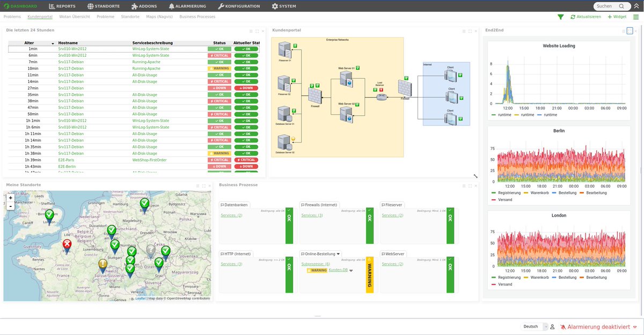Open host Srv010-Win2012 in the 1min row
Image resolution: width=644 pixels, height=335 pixels.
[x=72, y=49]
